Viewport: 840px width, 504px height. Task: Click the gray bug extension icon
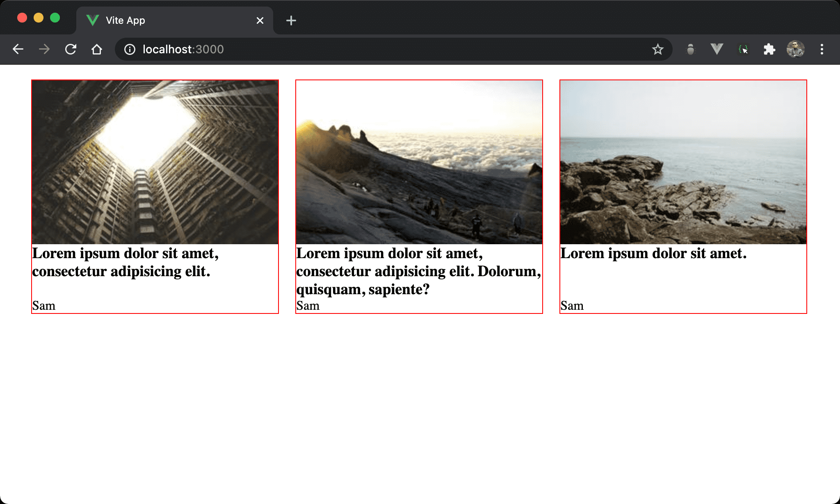[691, 50]
